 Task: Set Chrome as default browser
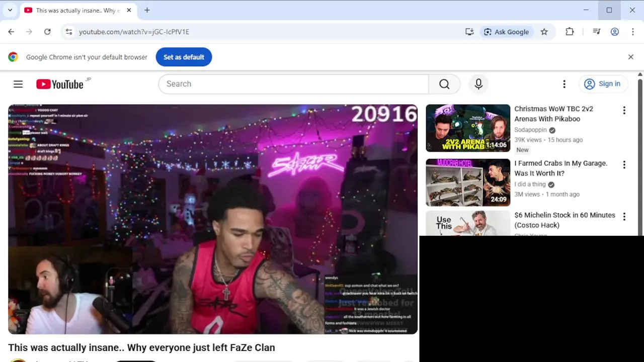tap(184, 57)
